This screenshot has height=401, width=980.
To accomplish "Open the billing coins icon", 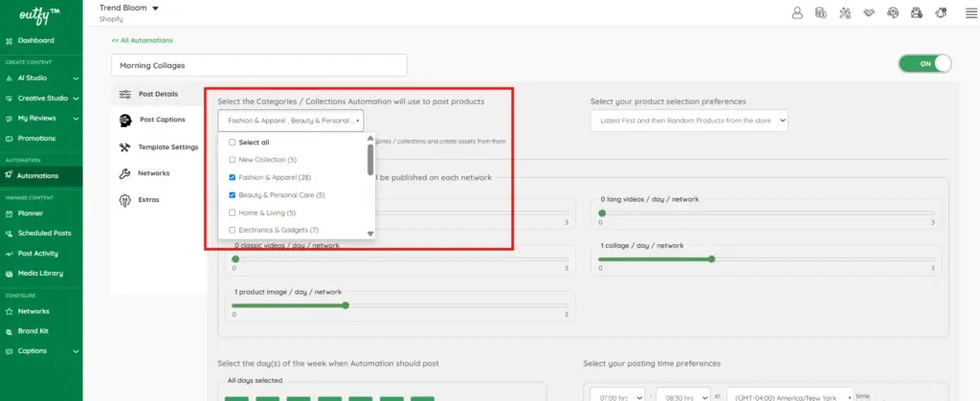I will 820,12.
